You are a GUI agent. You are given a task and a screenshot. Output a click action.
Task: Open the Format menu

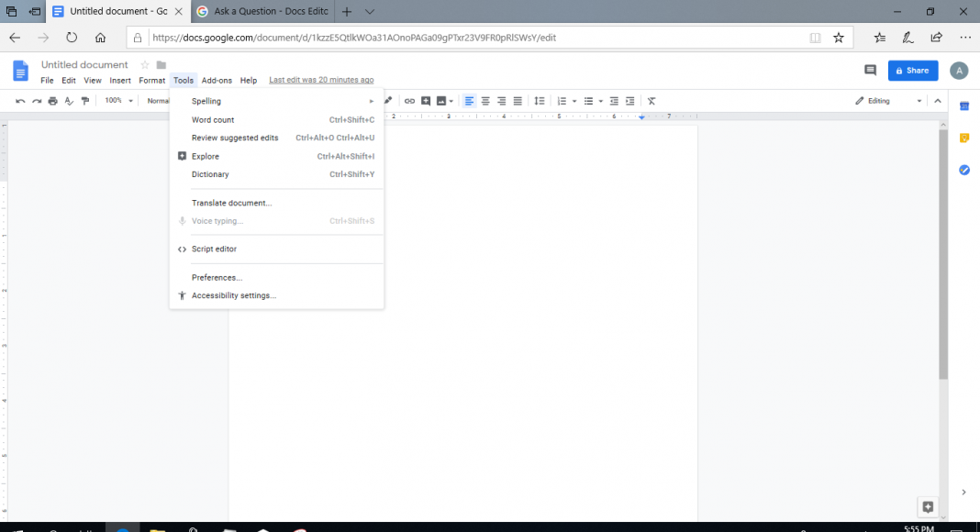[x=152, y=81]
